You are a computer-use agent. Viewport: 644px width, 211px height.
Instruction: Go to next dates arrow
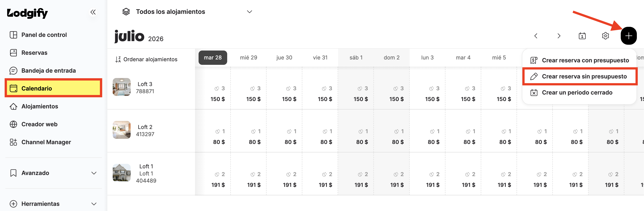(559, 36)
